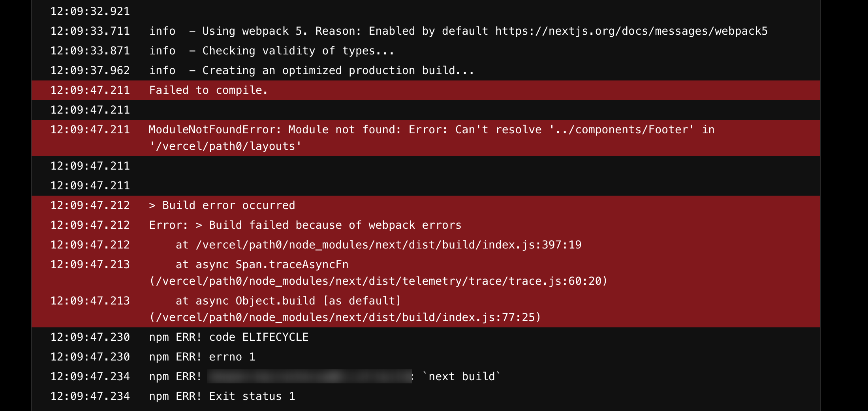This screenshot has width=868, height=411.
Task: Click the 12:09:32.921 timestamp
Action: [x=90, y=11]
